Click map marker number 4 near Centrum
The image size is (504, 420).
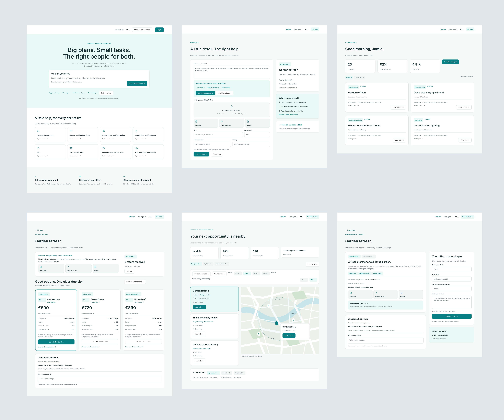pyautogui.click(x=269, y=306)
